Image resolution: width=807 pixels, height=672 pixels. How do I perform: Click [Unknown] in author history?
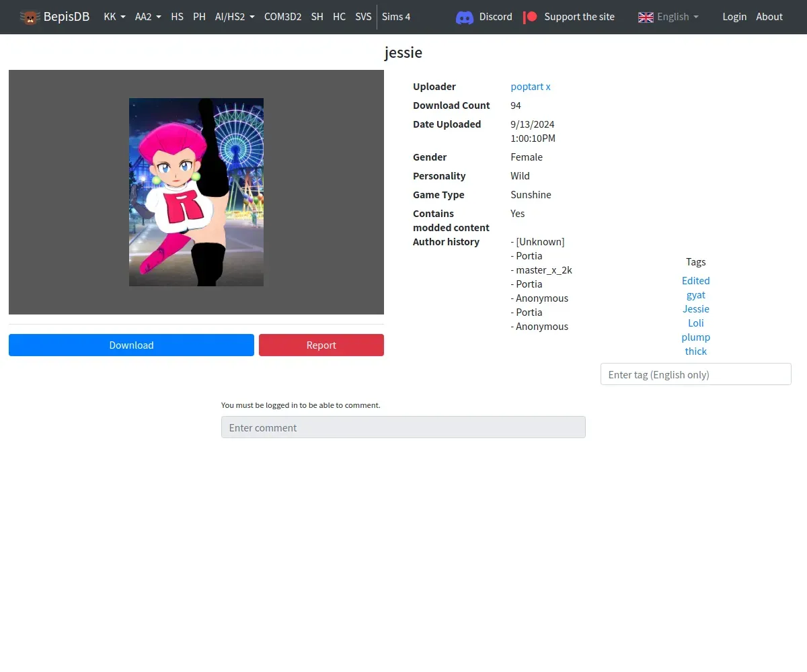540,242
